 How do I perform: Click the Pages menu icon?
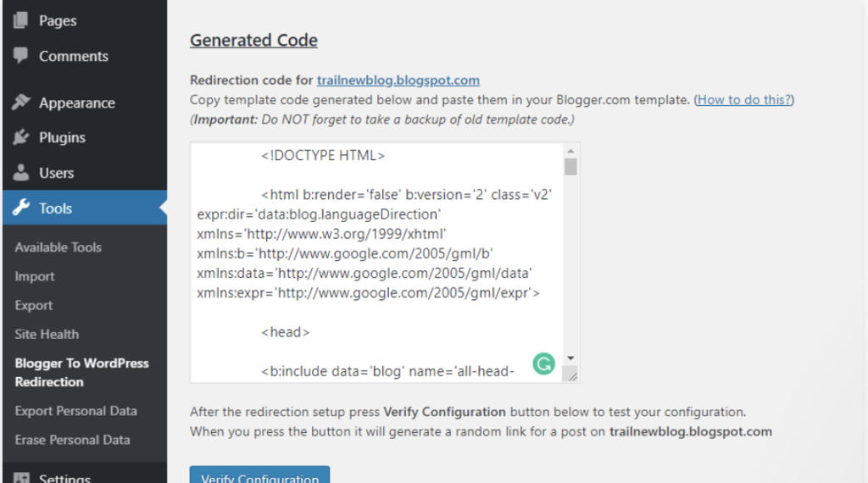(20, 20)
